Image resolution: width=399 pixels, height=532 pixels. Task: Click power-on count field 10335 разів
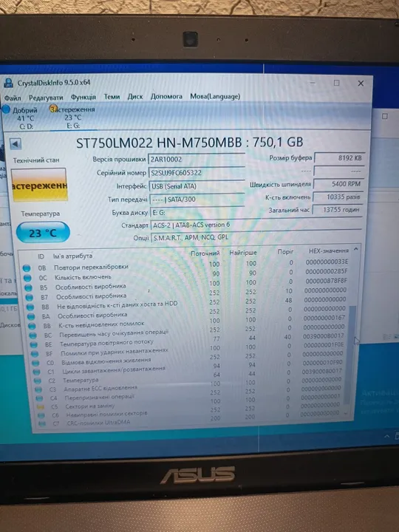click(x=338, y=197)
